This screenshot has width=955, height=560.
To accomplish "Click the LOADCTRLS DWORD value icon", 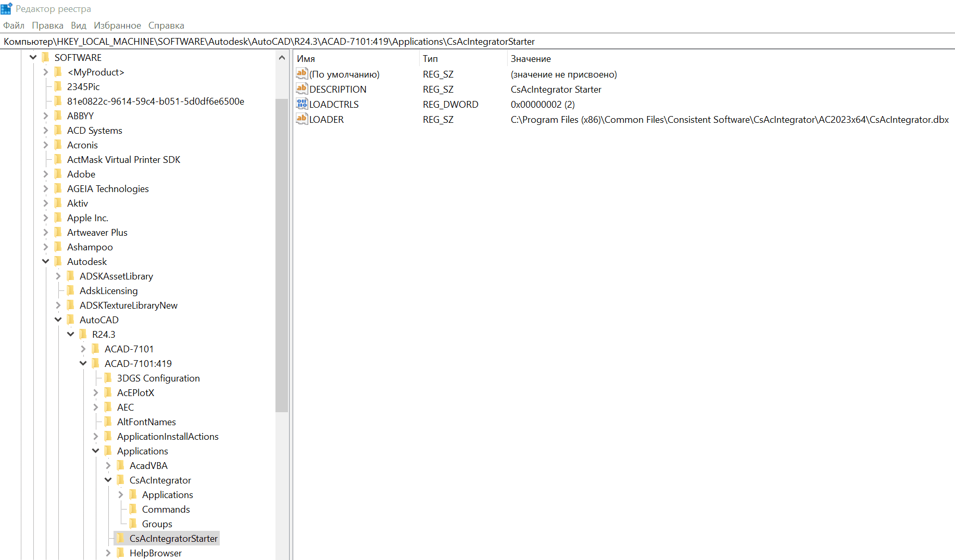I will (x=301, y=104).
